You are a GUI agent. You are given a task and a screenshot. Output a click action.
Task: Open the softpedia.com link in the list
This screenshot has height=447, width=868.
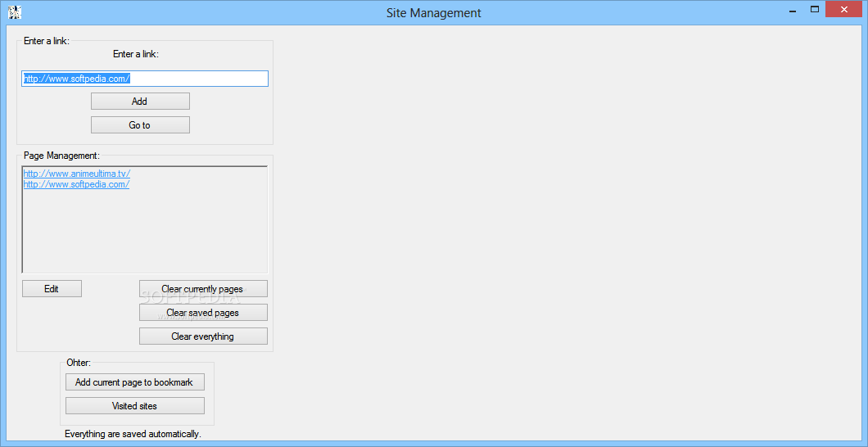point(76,184)
